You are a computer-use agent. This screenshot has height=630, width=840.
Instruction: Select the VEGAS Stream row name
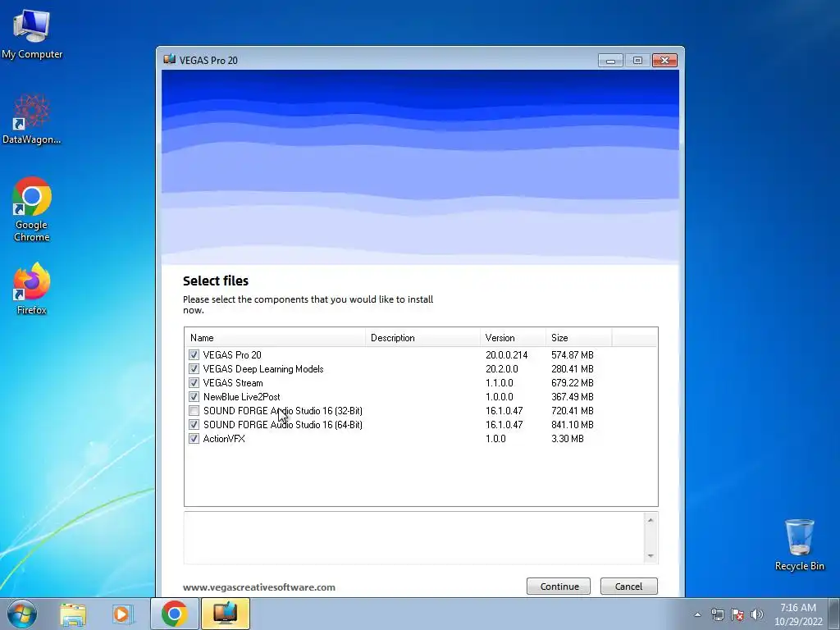click(233, 383)
